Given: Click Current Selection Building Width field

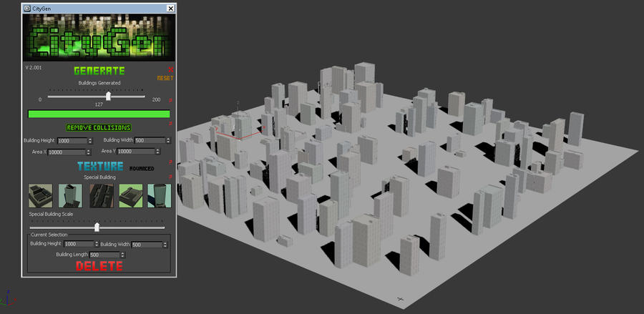Looking at the screenshot, I should click(147, 245).
